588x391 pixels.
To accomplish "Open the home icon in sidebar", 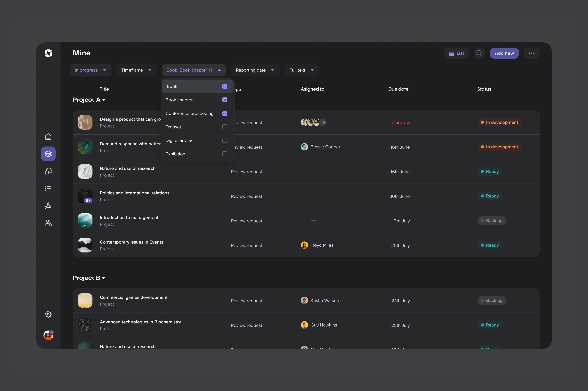I will (48, 137).
